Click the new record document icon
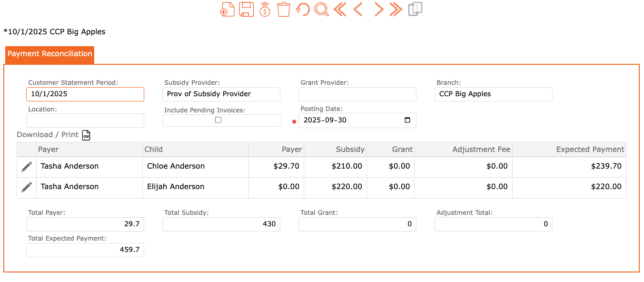Screen dimensions: 644x282 228,10
